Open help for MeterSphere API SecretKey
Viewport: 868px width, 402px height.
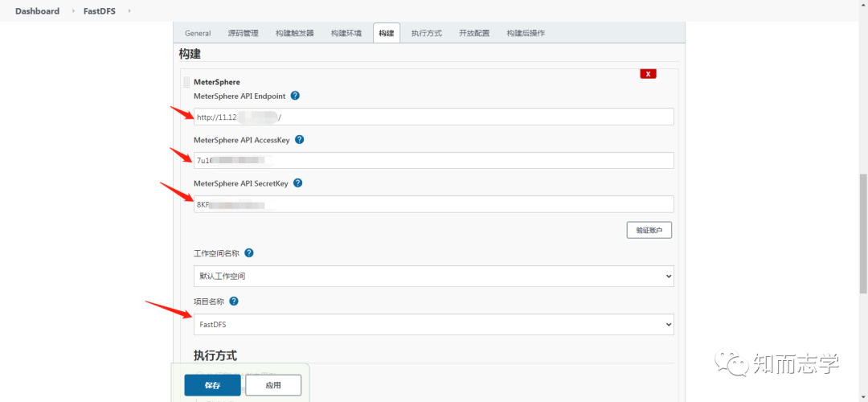pos(298,183)
